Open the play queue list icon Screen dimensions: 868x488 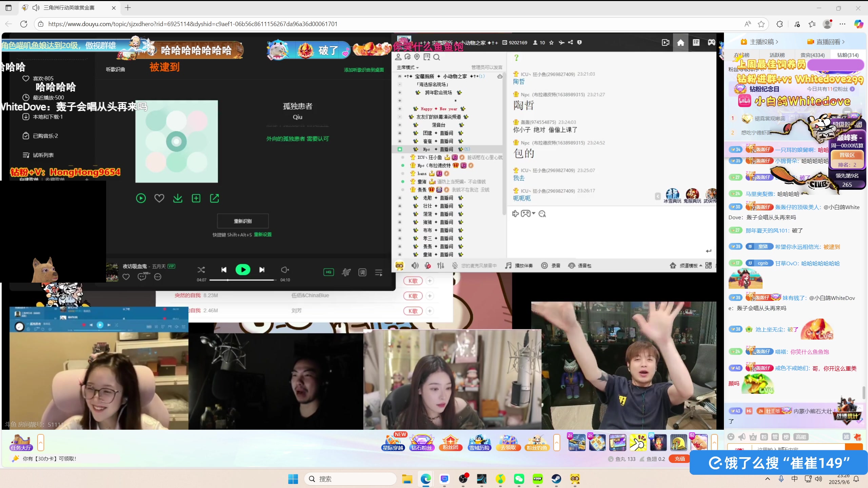379,272
